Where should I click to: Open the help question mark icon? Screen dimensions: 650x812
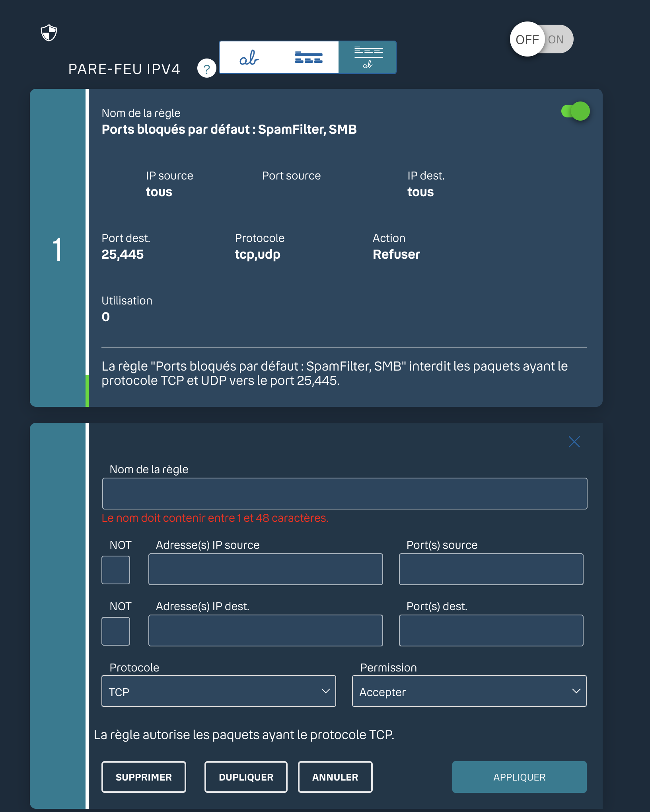(206, 68)
